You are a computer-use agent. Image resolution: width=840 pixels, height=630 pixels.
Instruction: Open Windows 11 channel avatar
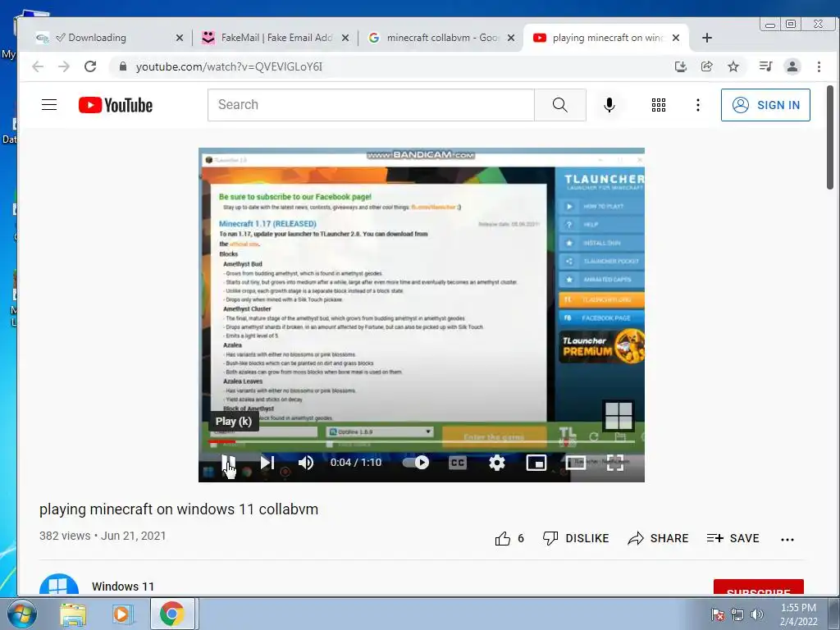pos(59,585)
